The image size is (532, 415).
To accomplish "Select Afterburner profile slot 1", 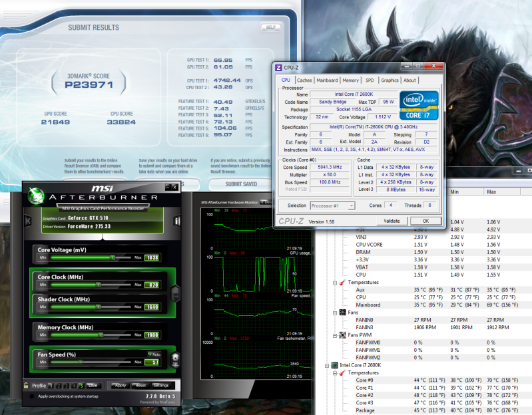I will (x=51, y=386).
